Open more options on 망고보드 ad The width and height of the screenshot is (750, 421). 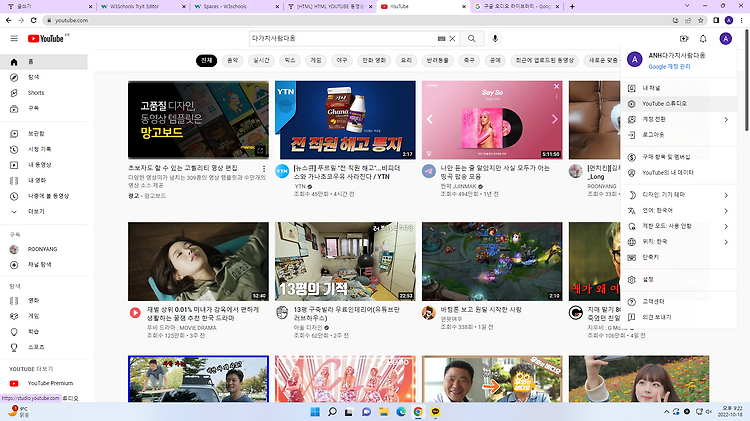click(264, 169)
